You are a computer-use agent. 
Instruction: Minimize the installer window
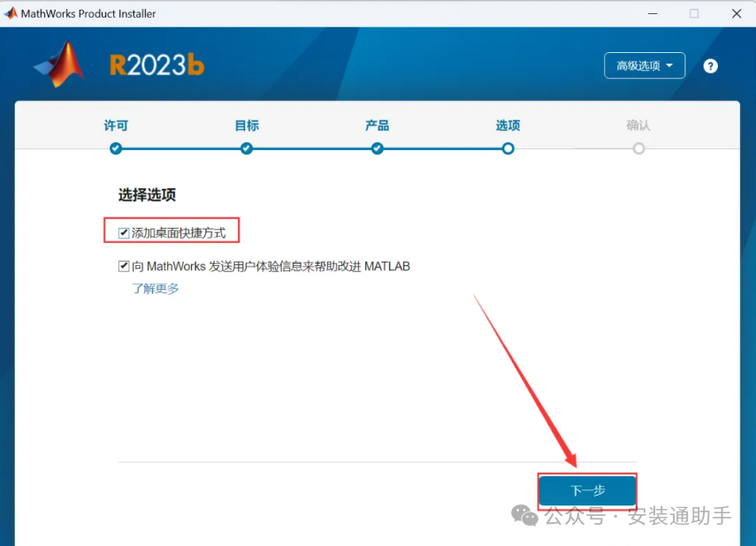653,13
